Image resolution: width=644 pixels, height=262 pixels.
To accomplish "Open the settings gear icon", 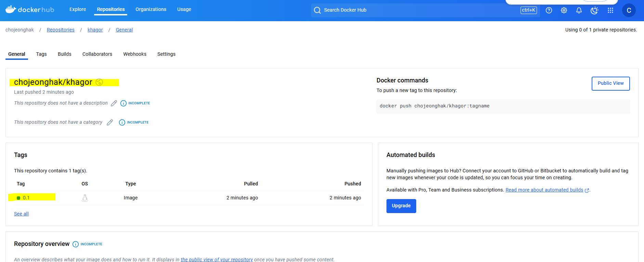I will (564, 10).
